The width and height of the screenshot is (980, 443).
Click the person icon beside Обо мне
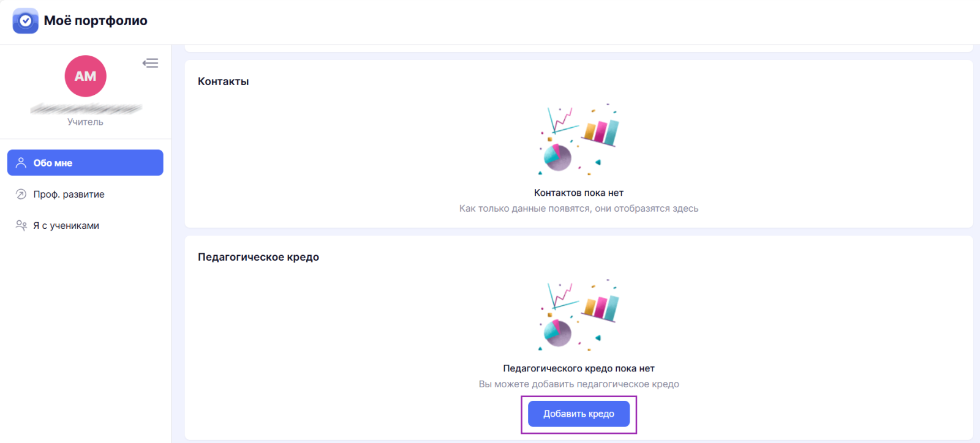(21, 163)
